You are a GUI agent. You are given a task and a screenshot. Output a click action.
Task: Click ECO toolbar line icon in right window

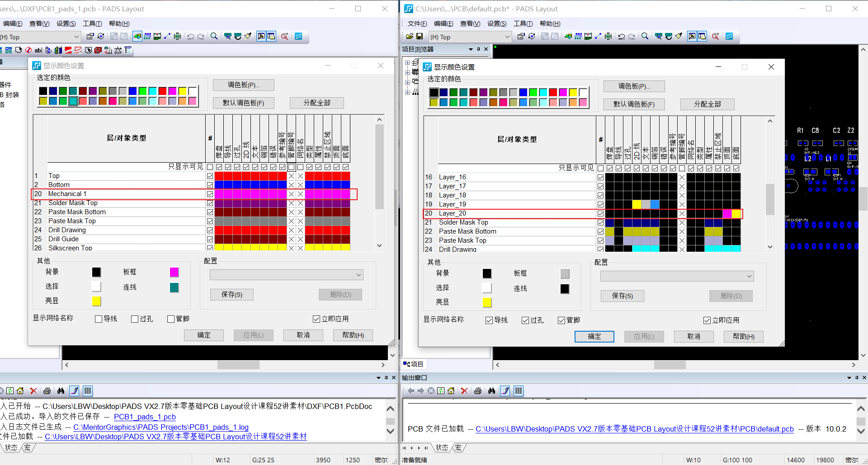tap(598, 37)
